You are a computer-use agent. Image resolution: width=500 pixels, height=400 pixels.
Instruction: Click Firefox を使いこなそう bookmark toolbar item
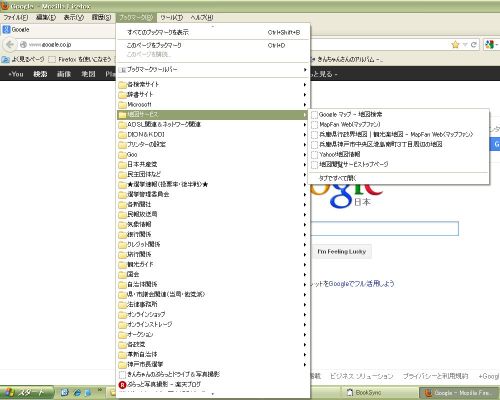pos(80,60)
